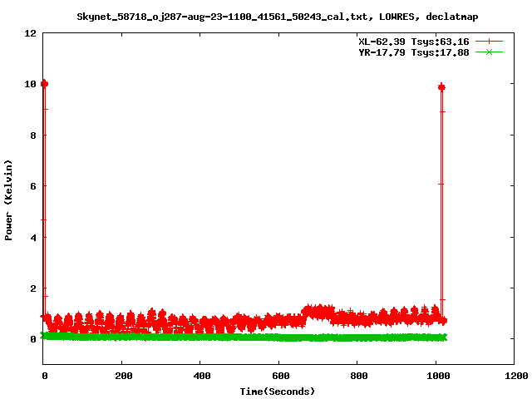
Task: Click the y-axis tick label 12
Action: (x=30, y=33)
